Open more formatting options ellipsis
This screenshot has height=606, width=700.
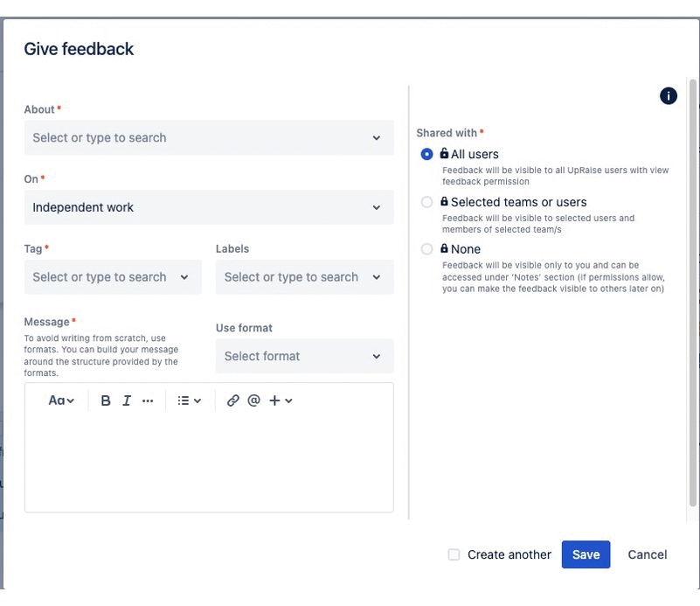pos(148,401)
